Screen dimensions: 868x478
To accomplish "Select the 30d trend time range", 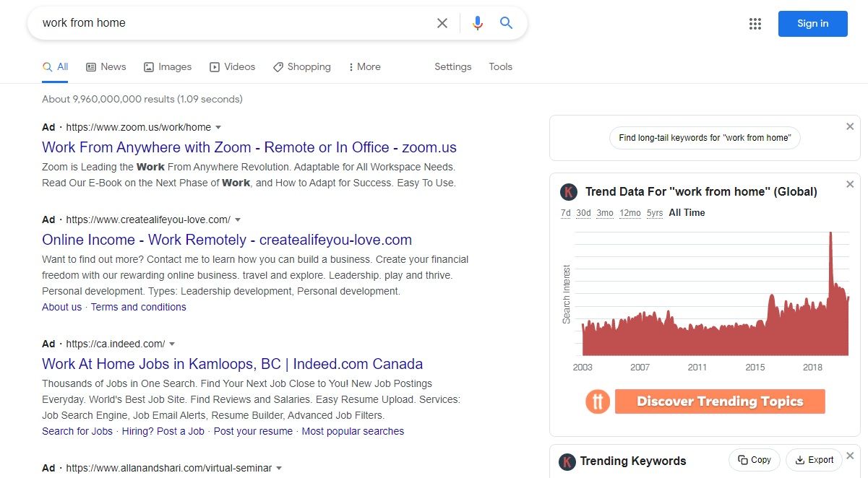I will [x=583, y=213].
